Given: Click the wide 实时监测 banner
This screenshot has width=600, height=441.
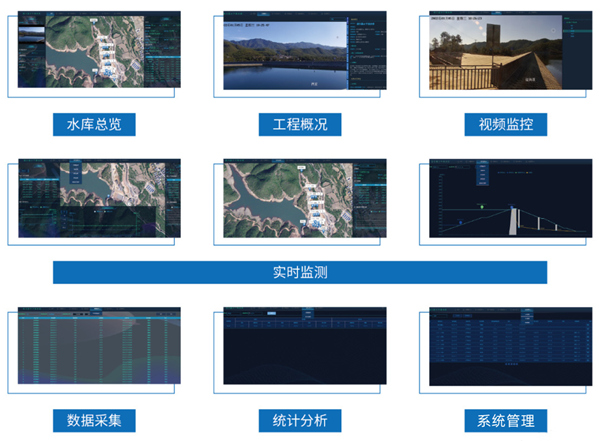Looking at the screenshot, I should click(300, 272).
